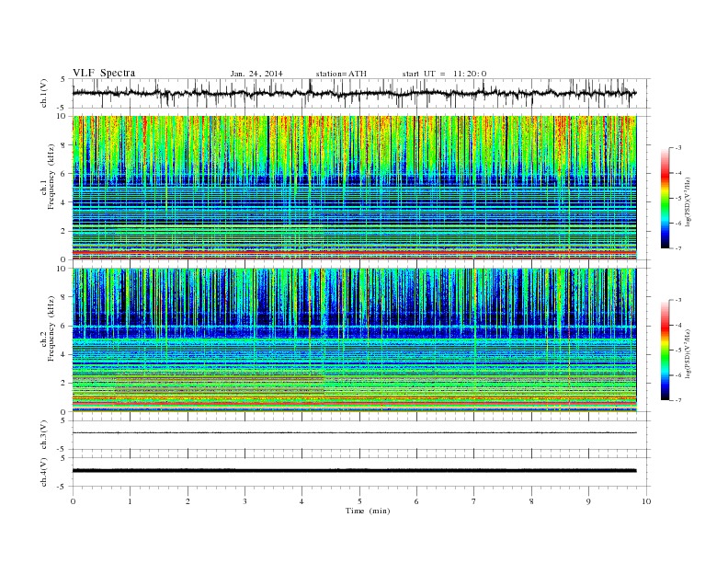Click the ch.2 PSD color scale bar
This screenshot has width=728, height=563.
click(665, 350)
